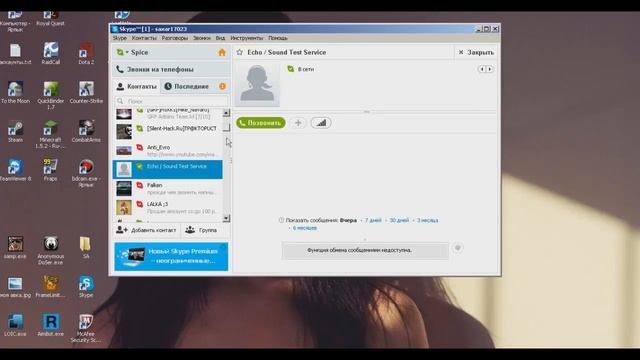Open the Звонки menu
Screen dimensions: 640x360
[202, 38]
